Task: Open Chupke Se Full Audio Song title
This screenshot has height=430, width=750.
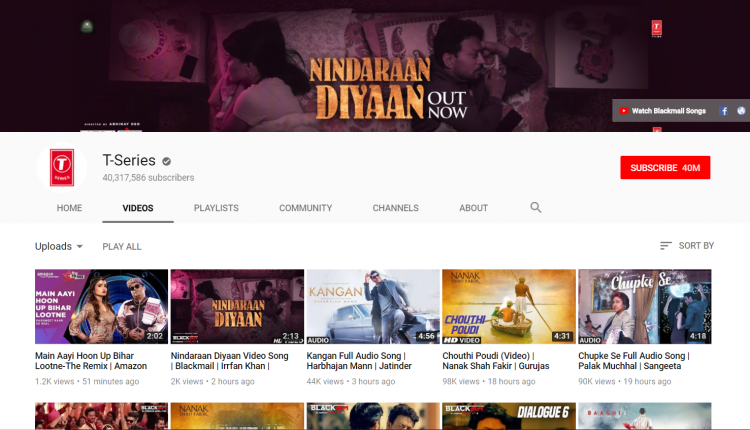Action: pos(634,361)
